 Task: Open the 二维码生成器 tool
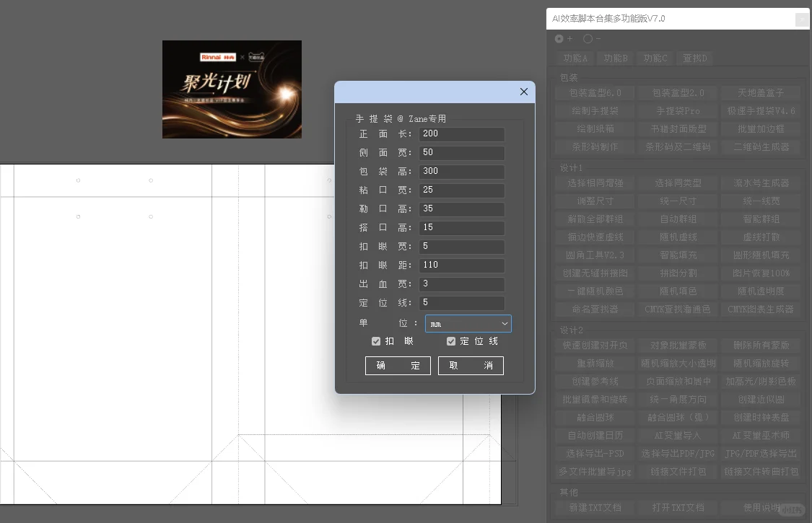(761, 146)
